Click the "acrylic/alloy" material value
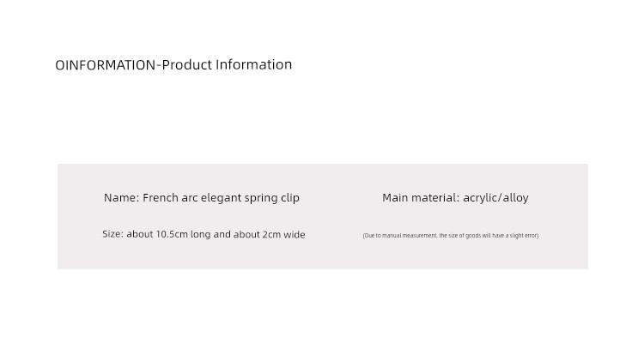This screenshot has width=644, height=361. pyautogui.click(x=495, y=198)
